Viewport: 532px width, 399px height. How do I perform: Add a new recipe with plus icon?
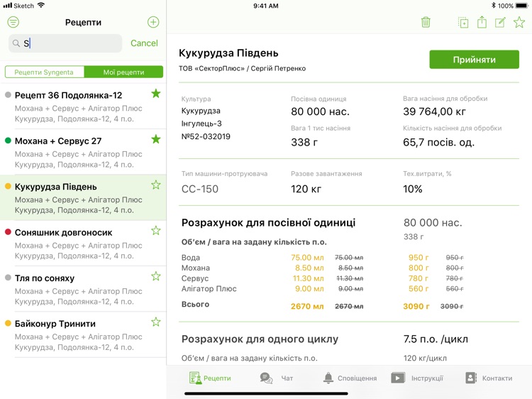click(153, 23)
